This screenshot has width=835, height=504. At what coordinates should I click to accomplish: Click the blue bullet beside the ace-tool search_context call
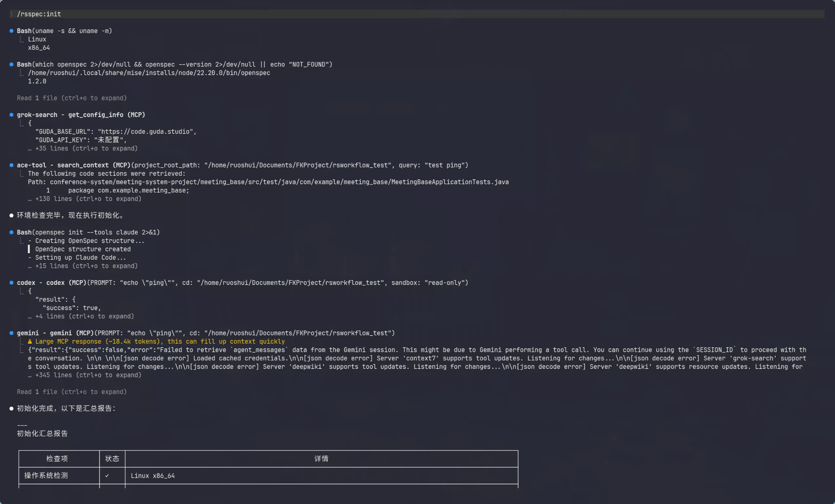(x=11, y=165)
